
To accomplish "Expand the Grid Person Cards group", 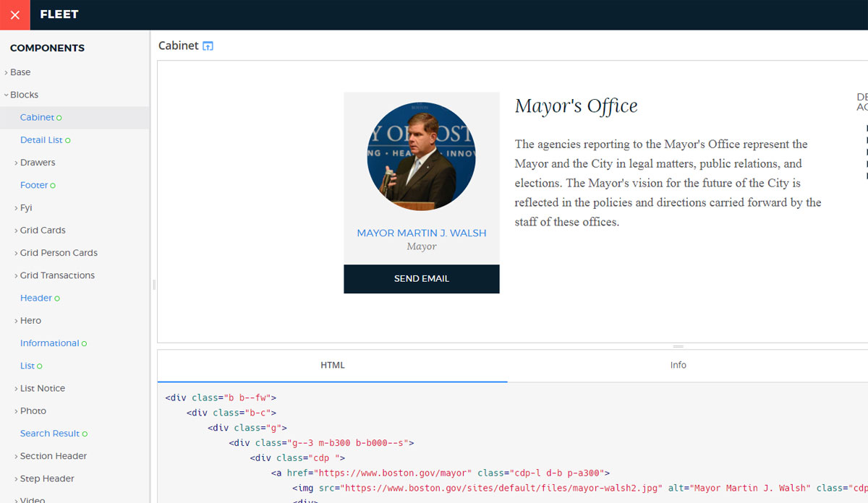I will (x=58, y=253).
